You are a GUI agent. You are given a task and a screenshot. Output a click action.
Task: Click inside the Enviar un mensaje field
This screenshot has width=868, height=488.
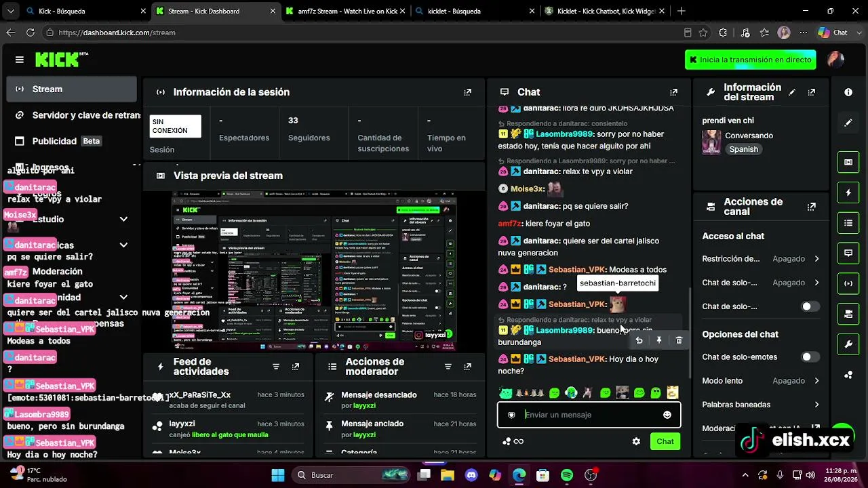pyautogui.click(x=589, y=415)
